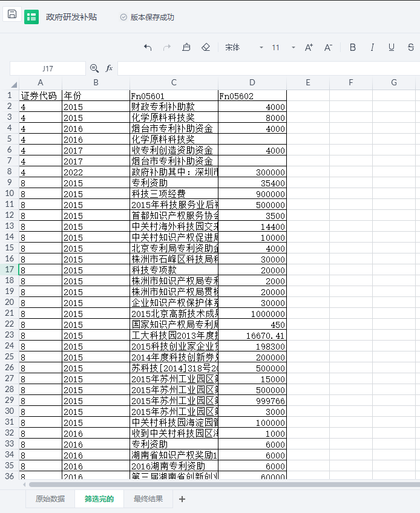Select row 1 header

pyautogui.click(x=10, y=96)
